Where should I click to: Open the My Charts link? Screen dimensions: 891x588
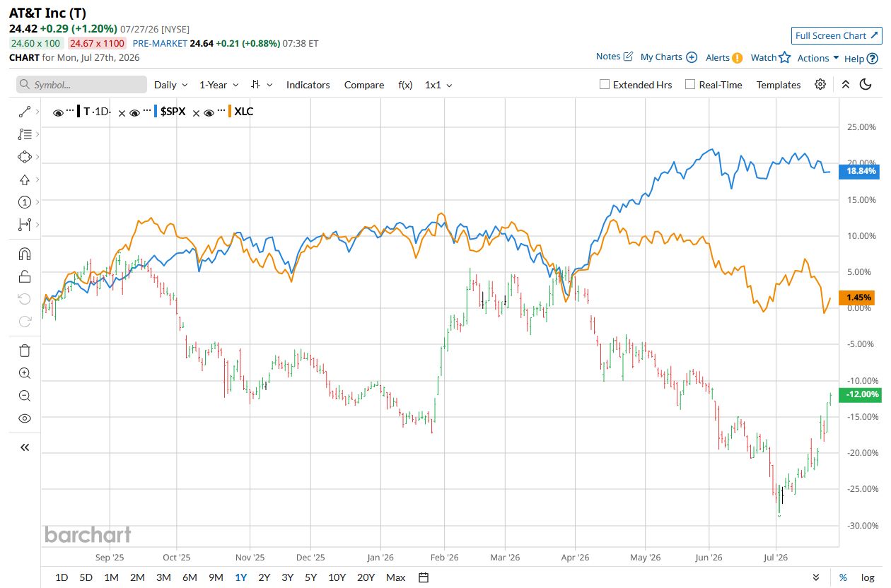tap(668, 57)
